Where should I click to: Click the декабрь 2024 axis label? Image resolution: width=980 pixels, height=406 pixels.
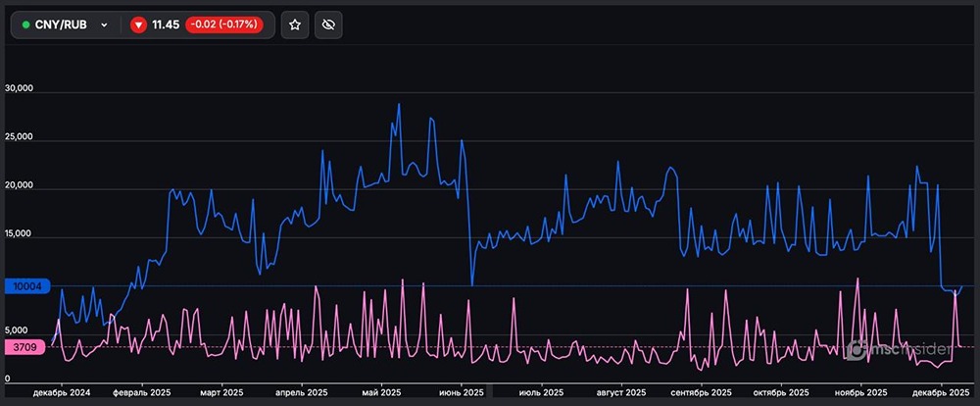(x=61, y=392)
